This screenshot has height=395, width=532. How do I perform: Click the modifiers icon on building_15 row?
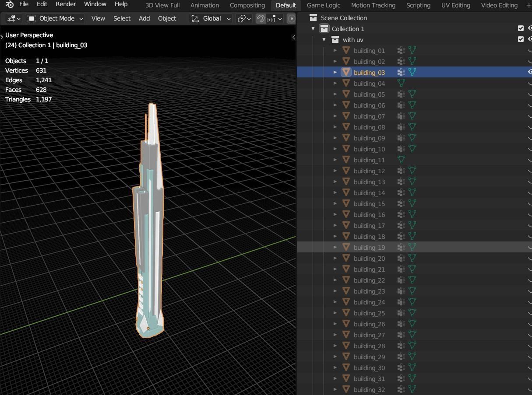[x=401, y=203]
